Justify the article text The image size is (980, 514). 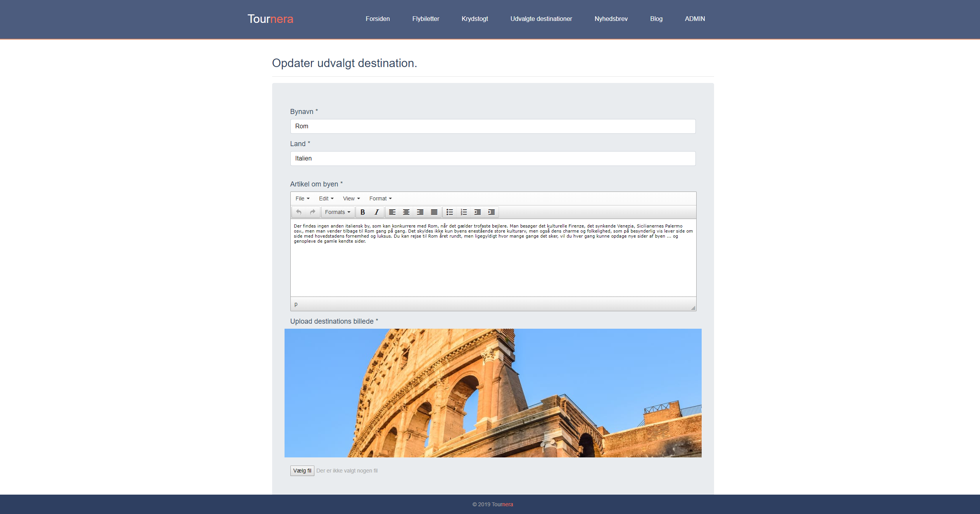434,212
